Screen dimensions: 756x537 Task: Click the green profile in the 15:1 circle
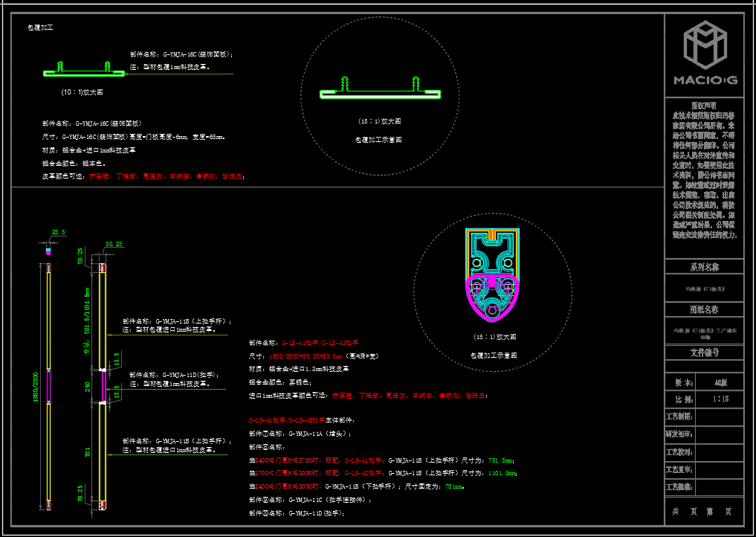pyautogui.click(x=380, y=91)
